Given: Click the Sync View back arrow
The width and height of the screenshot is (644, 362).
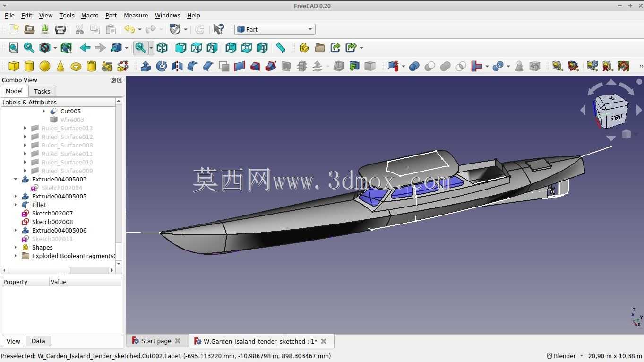Looking at the screenshot, I should click(85, 48).
